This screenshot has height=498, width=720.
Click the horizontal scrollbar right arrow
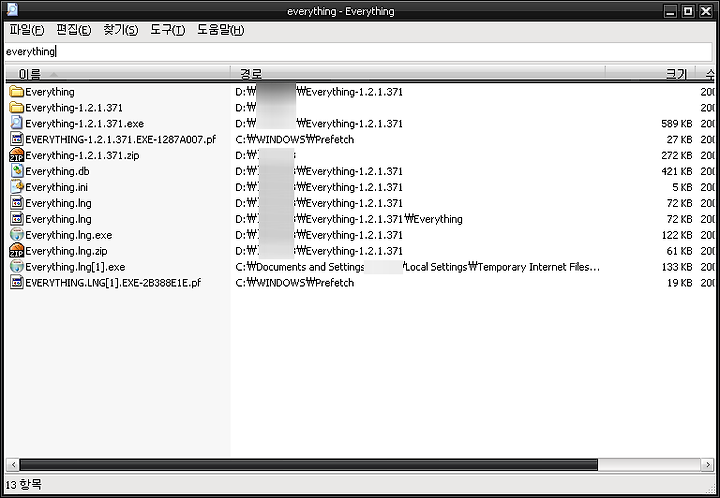pos(708,465)
